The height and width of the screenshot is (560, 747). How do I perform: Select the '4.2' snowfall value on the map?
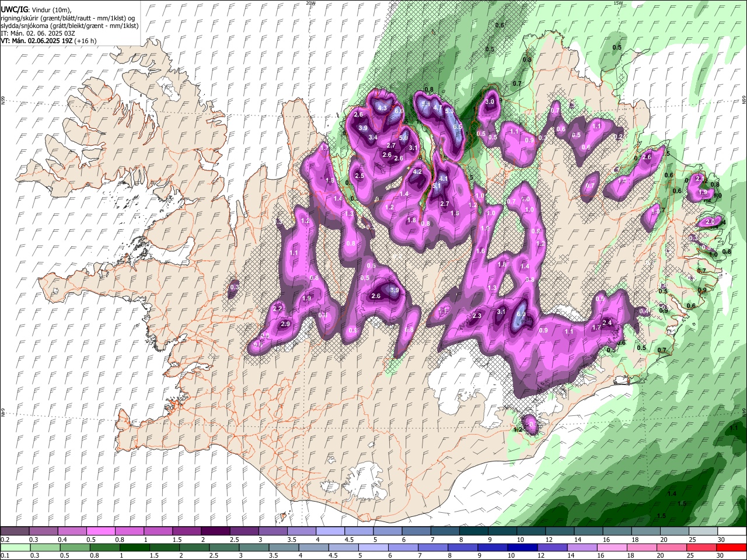click(x=417, y=172)
